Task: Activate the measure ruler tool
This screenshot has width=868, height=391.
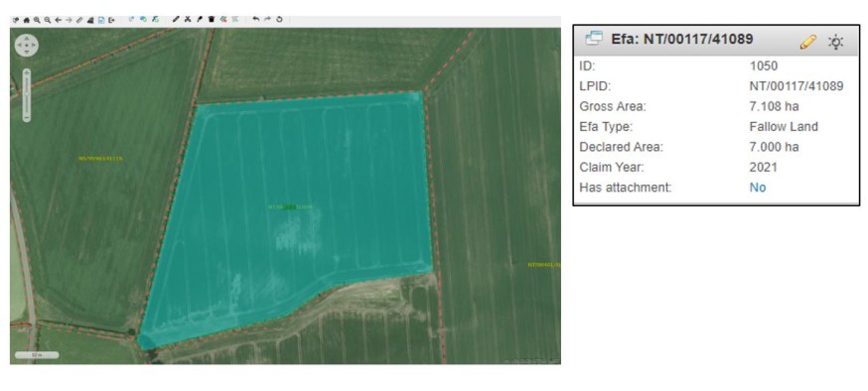Action: (x=79, y=20)
